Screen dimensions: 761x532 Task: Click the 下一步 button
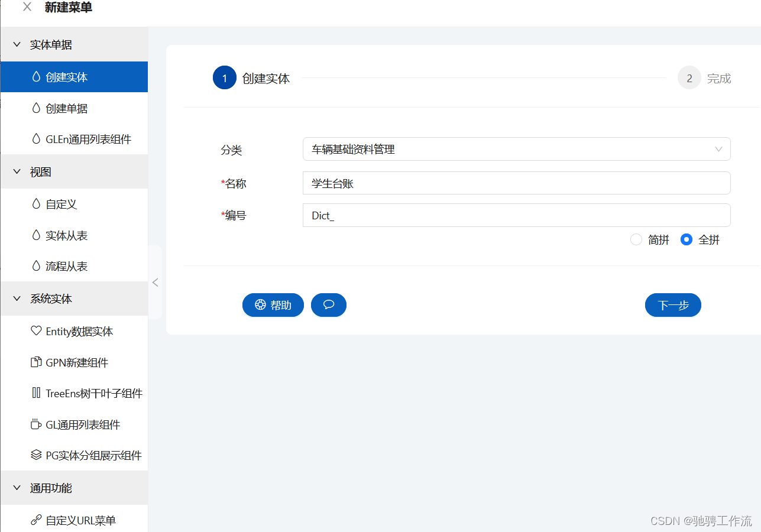673,305
